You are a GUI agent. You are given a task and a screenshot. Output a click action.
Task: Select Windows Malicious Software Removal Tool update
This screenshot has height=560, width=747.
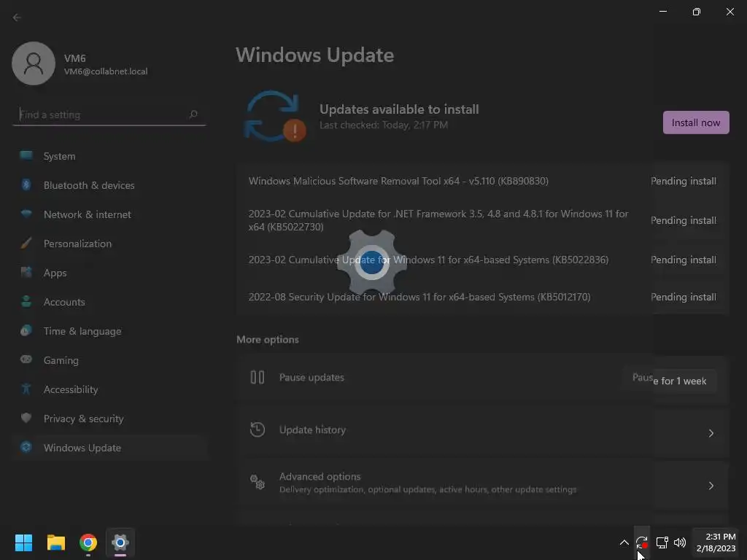coord(483,181)
